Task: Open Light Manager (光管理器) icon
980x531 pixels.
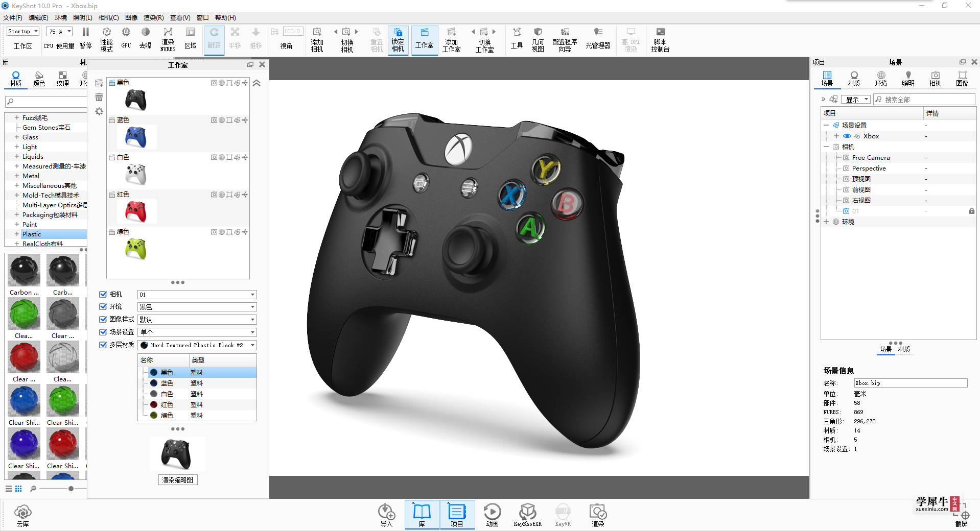Action: click(598, 38)
